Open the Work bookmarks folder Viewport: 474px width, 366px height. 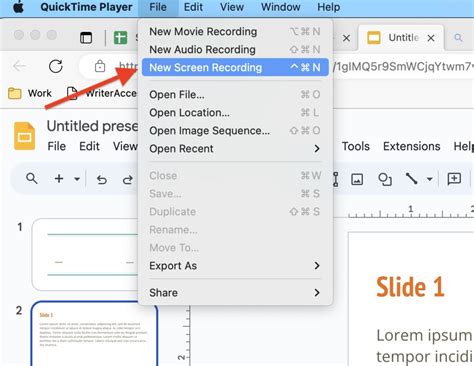(30, 93)
